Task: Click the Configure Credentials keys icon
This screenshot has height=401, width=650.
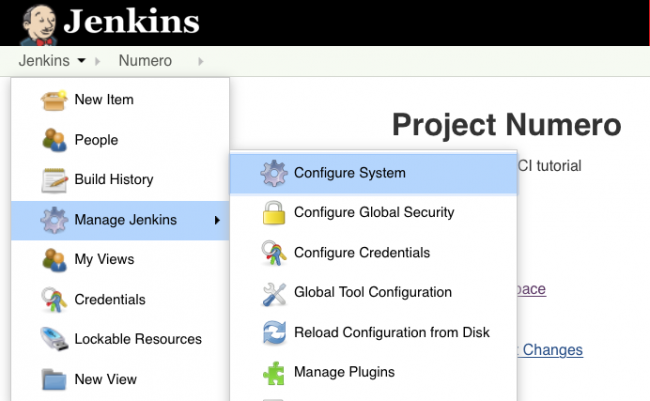Action: click(274, 253)
